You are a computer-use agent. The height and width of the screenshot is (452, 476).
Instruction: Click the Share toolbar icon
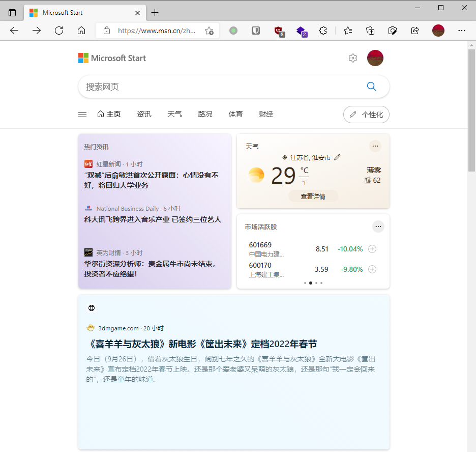click(415, 31)
